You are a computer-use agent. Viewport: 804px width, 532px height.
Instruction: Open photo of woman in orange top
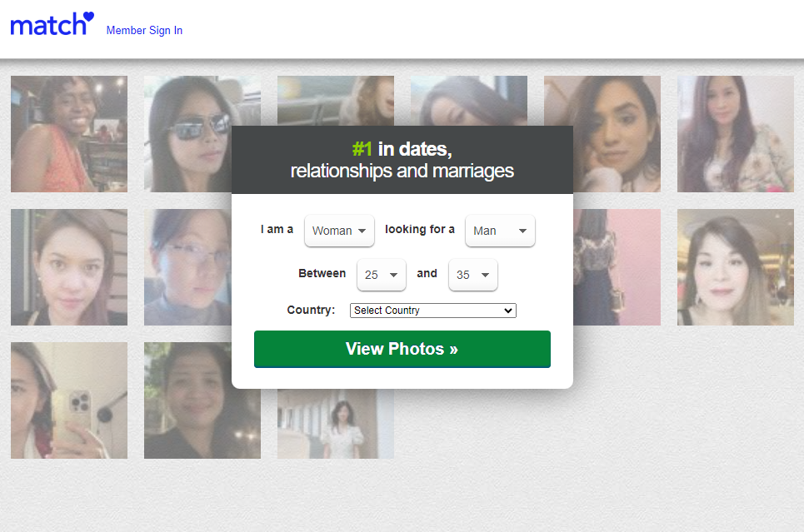69,134
